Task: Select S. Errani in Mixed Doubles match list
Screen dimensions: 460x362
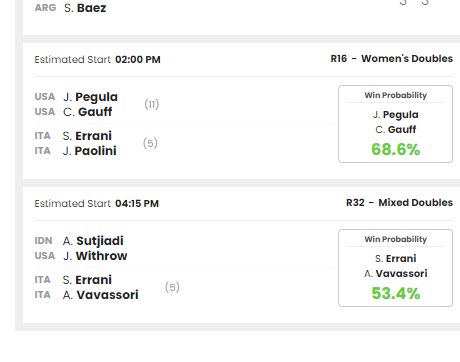Action: pos(87,280)
